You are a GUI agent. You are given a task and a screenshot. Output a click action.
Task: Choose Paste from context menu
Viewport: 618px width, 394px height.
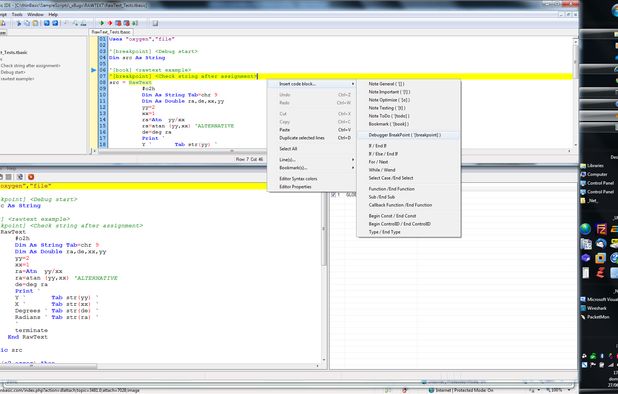pyautogui.click(x=312, y=130)
